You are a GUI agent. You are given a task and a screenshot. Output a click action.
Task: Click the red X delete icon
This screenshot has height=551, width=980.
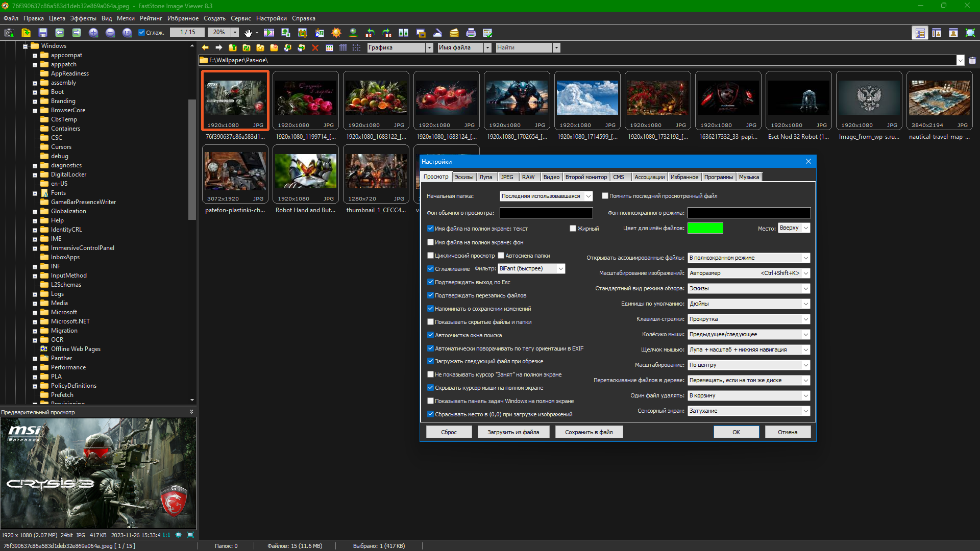[x=315, y=47]
